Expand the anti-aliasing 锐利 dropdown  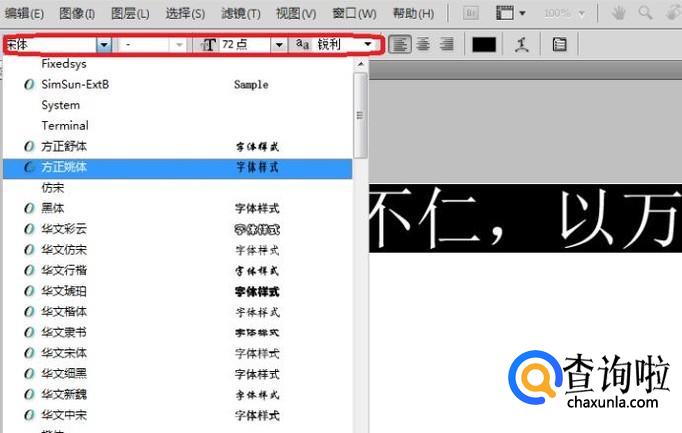(367, 45)
